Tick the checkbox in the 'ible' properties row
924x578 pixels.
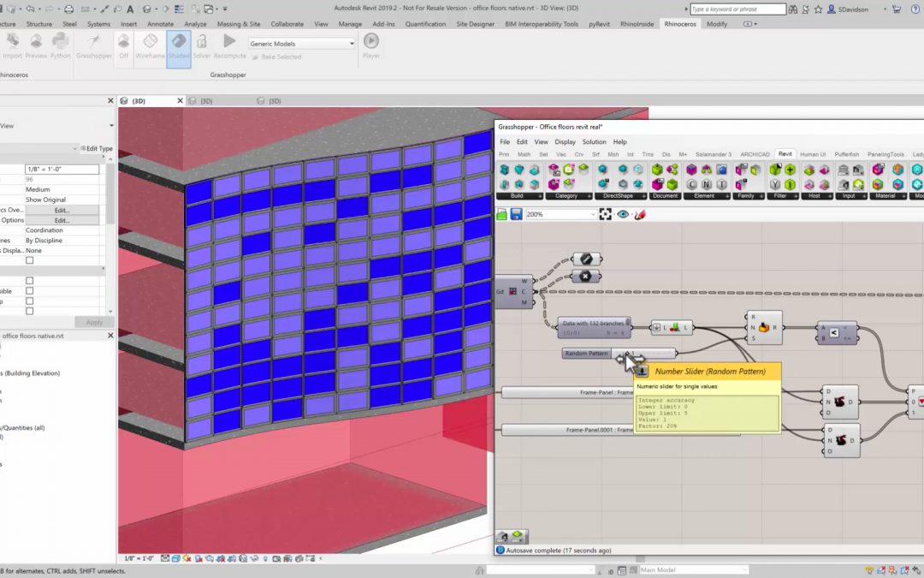[x=29, y=291]
